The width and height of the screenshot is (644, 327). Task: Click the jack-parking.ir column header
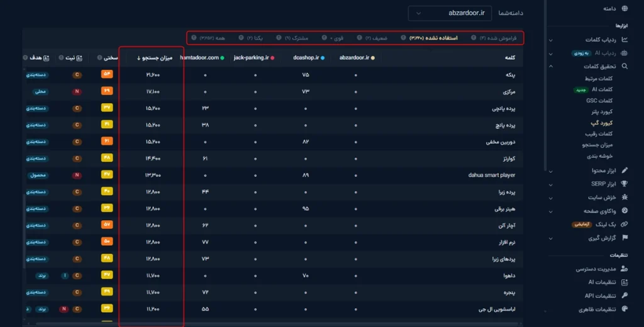point(254,57)
